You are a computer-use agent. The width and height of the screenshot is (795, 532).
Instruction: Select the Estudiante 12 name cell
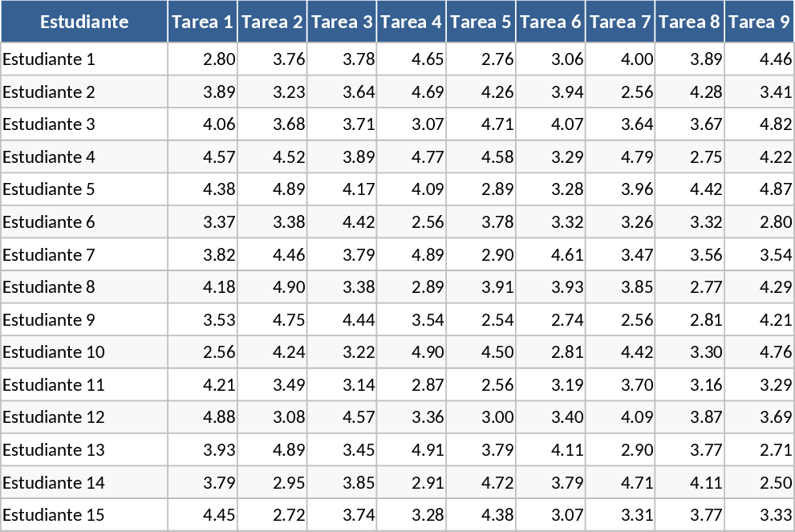[x=54, y=417]
